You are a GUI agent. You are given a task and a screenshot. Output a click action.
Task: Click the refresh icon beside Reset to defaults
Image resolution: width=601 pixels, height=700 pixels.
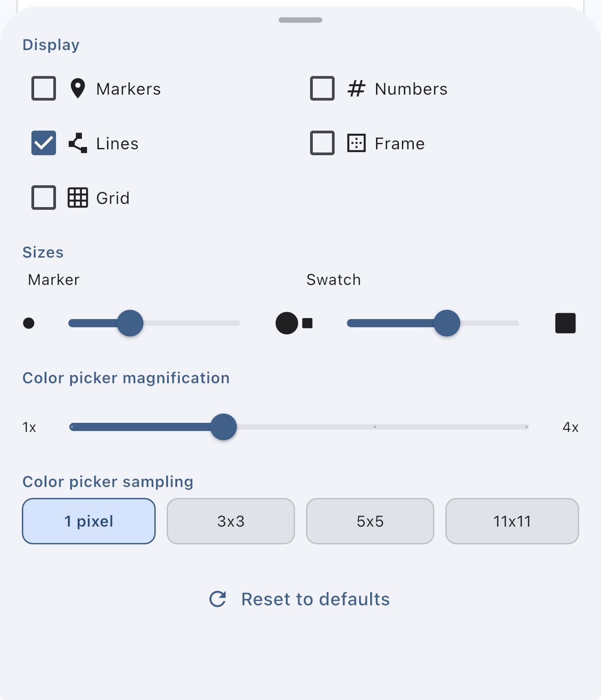click(x=218, y=599)
